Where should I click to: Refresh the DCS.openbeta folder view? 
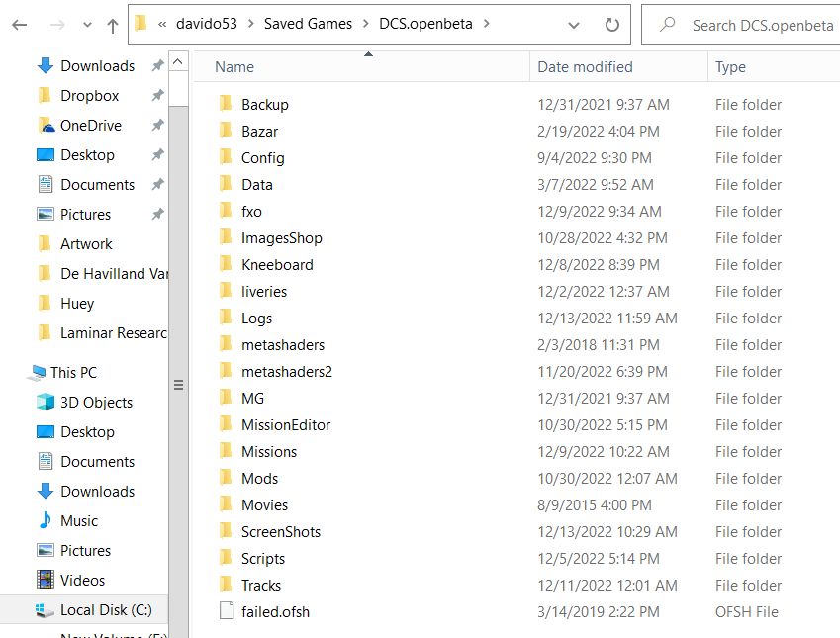click(x=611, y=25)
